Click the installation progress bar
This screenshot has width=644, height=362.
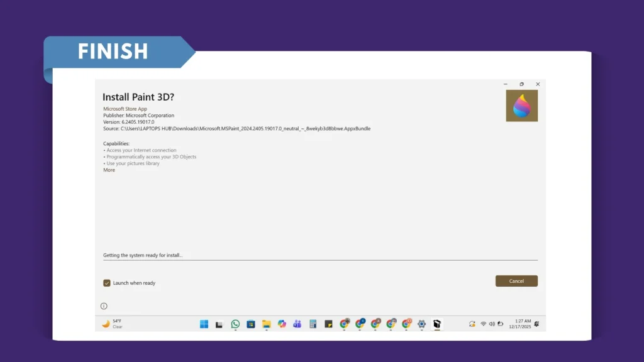(x=320, y=260)
